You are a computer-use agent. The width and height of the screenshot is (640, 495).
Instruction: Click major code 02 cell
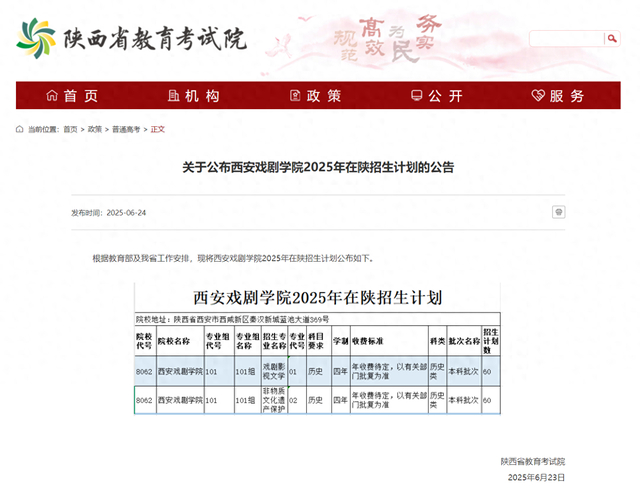click(x=297, y=400)
